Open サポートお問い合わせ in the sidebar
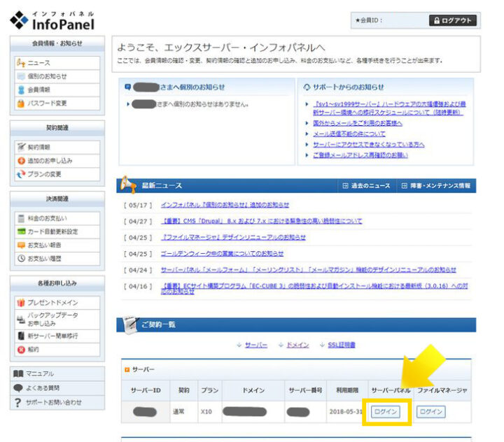 pos(57,403)
